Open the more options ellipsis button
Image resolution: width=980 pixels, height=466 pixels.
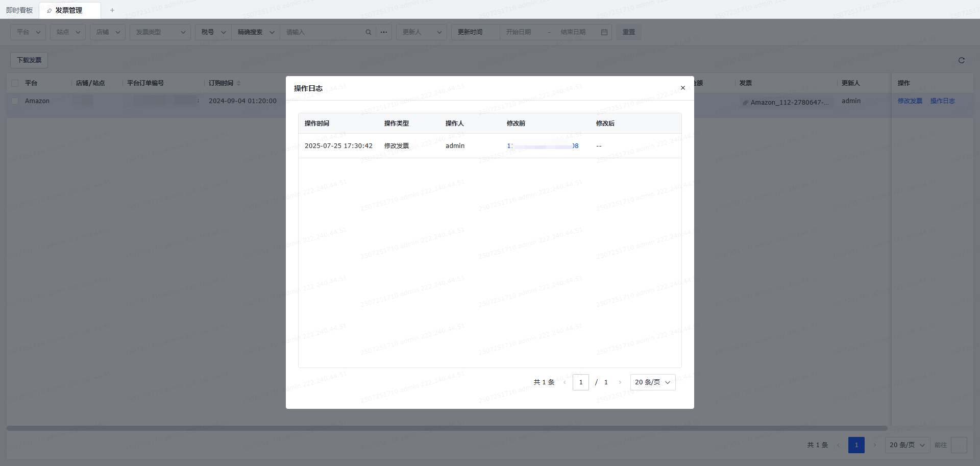[x=384, y=32]
